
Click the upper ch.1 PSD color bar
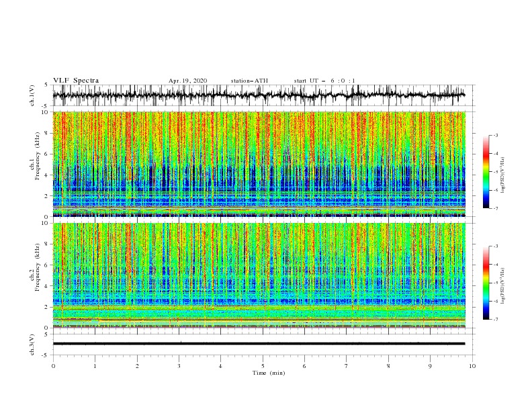click(486, 172)
